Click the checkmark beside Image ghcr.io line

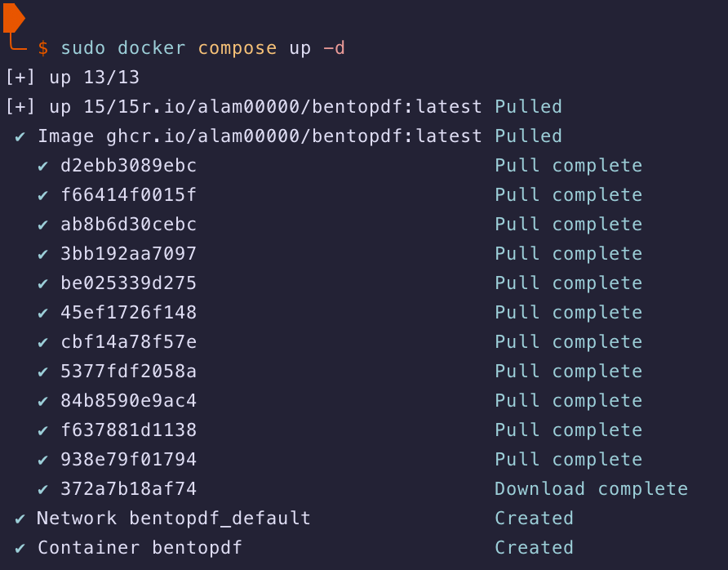[x=20, y=136]
